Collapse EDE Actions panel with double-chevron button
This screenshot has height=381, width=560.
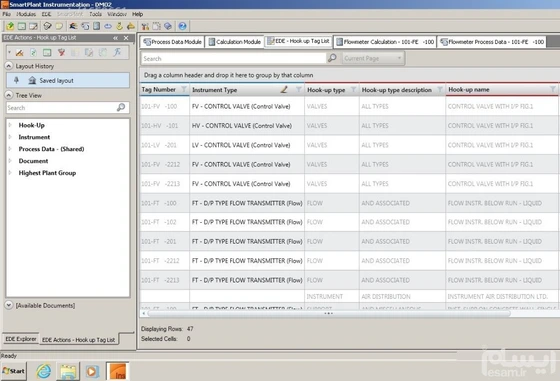tap(115, 38)
